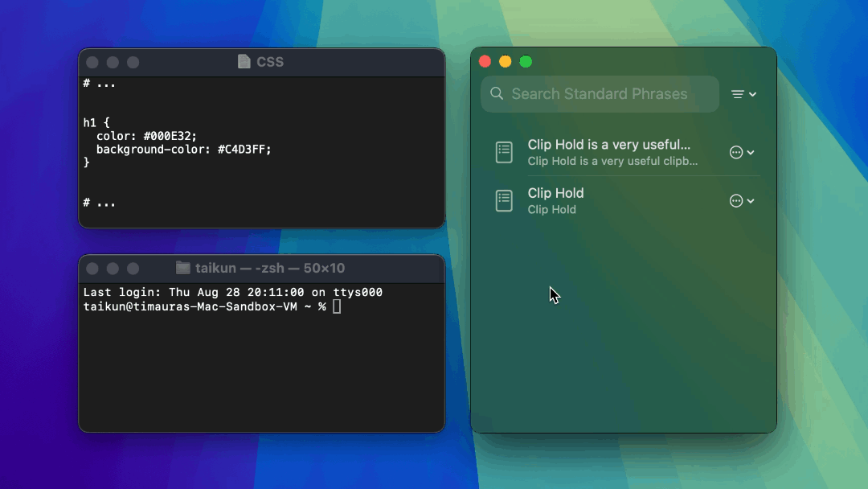Open more options for second Clip Hold phrase
This screenshot has width=868, height=489.
[741, 201]
